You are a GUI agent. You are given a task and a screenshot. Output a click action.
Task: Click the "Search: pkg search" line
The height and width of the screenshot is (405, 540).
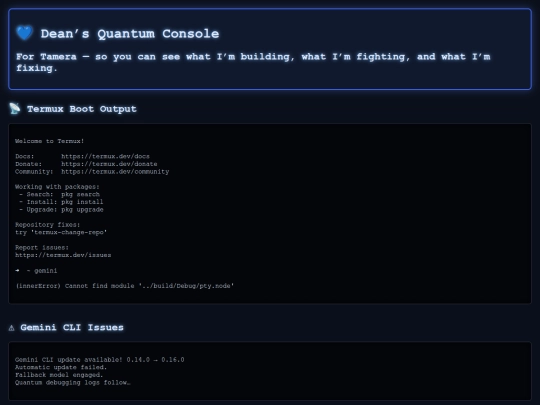(x=60, y=194)
